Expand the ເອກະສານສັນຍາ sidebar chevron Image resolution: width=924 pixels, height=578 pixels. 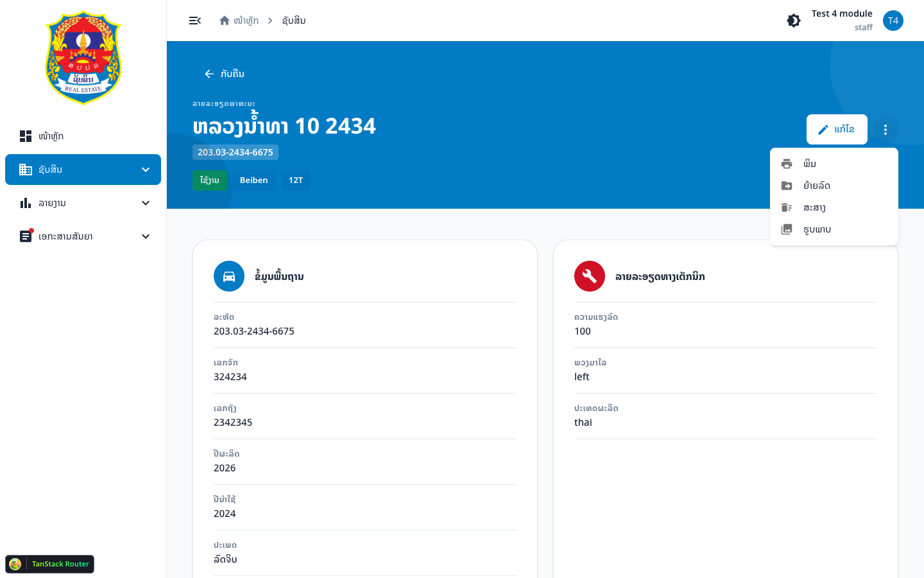146,236
